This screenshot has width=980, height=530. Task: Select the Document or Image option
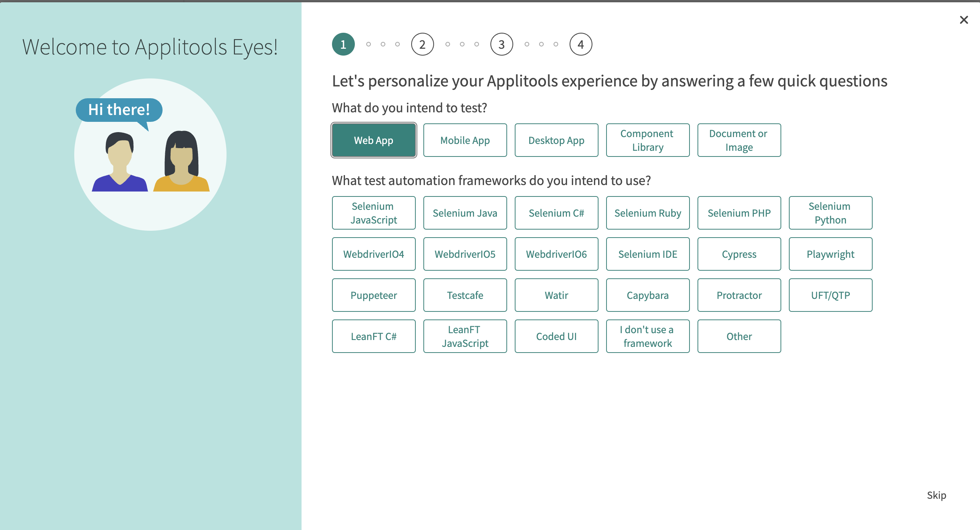(x=738, y=140)
